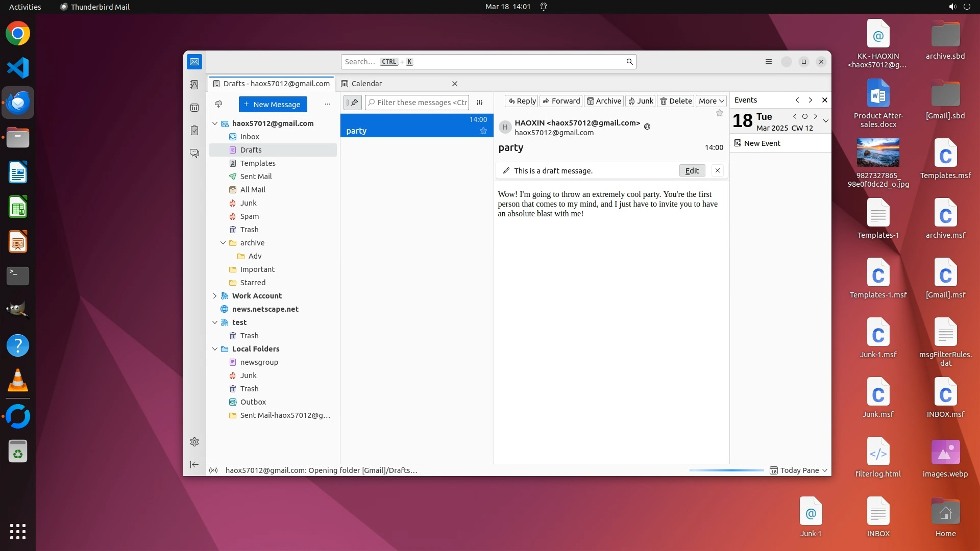Open the Chat space icon

pos(194,153)
